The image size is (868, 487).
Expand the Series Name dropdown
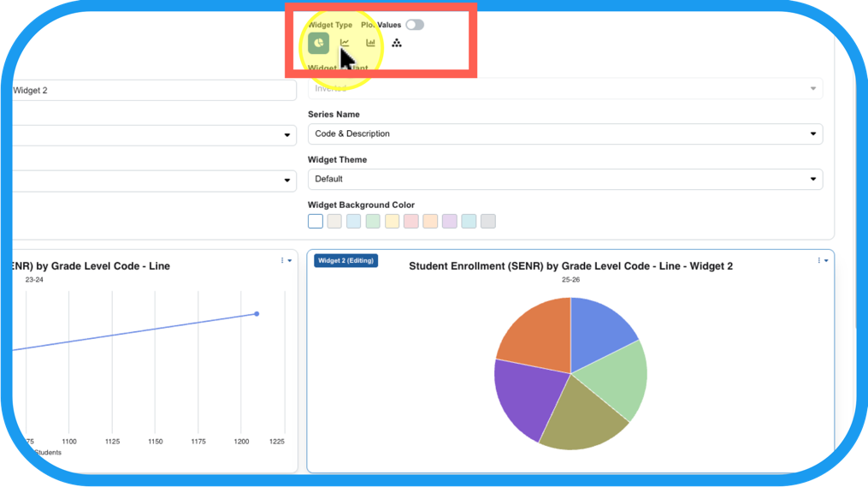[564, 134]
